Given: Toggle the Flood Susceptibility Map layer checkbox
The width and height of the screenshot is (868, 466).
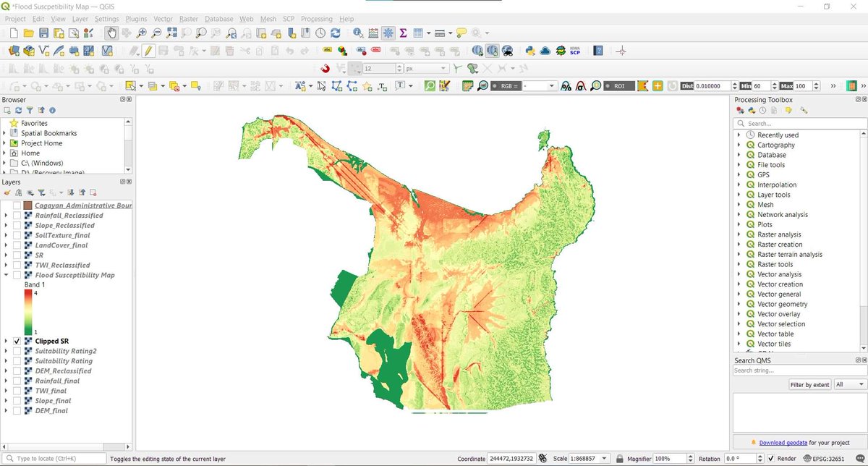Looking at the screenshot, I should [17, 275].
